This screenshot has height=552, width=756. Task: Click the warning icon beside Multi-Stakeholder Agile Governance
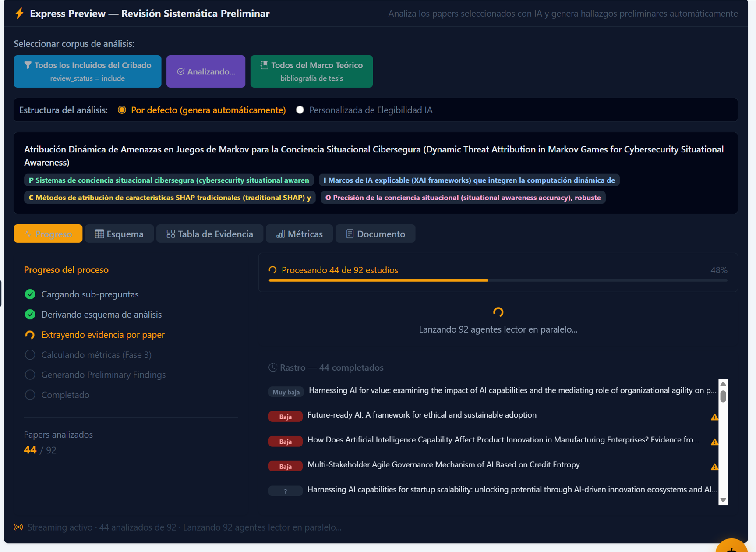[714, 467]
